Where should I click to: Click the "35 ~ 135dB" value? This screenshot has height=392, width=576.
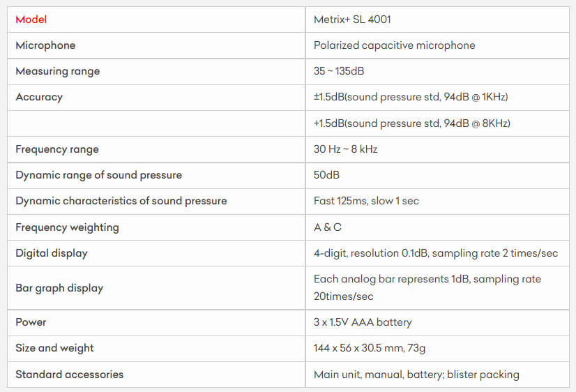click(339, 71)
